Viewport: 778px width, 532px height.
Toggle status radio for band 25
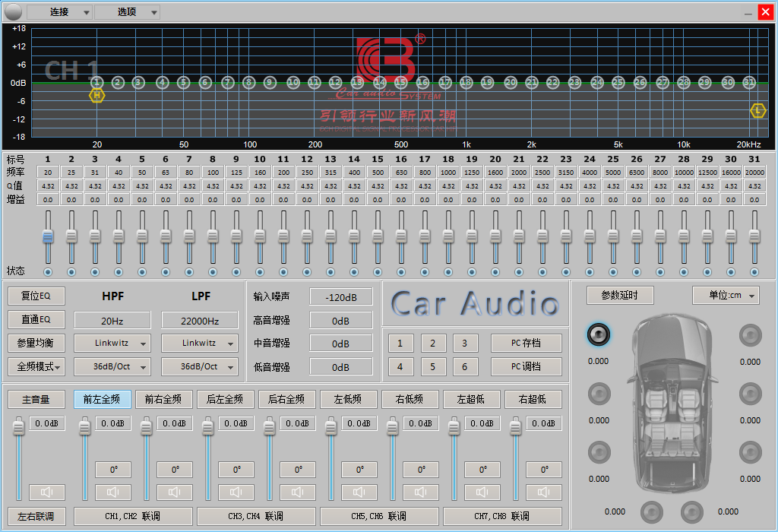[x=613, y=272]
